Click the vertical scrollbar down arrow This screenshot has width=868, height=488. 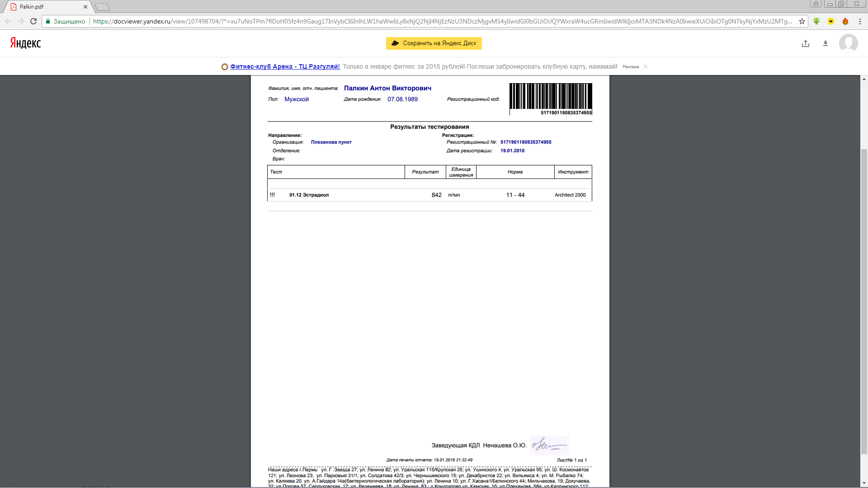(864, 483)
